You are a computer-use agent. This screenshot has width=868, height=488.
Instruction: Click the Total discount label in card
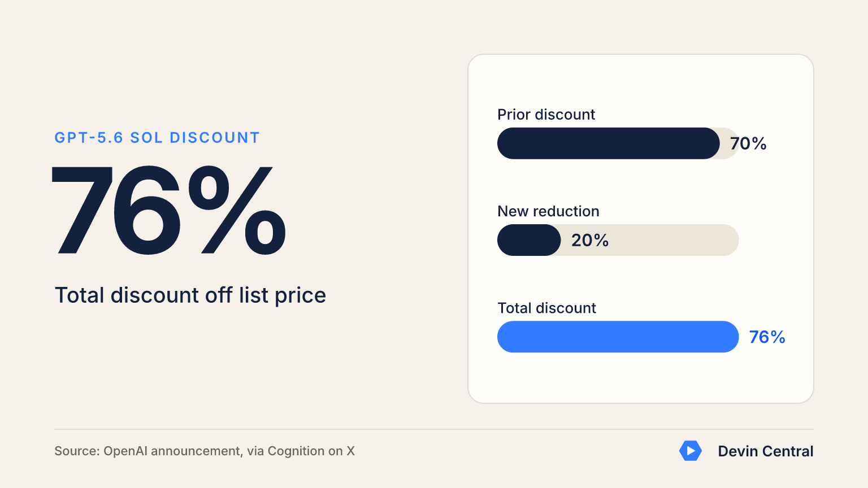click(546, 308)
